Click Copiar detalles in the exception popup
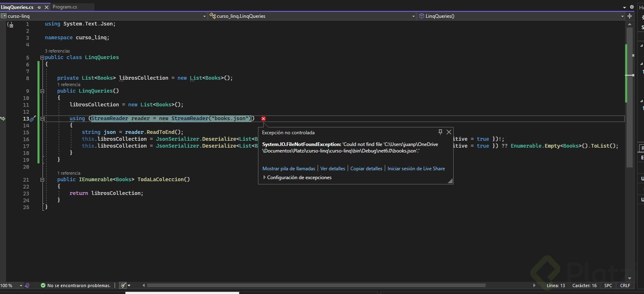This screenshot has width=644, height=294. 366,169
